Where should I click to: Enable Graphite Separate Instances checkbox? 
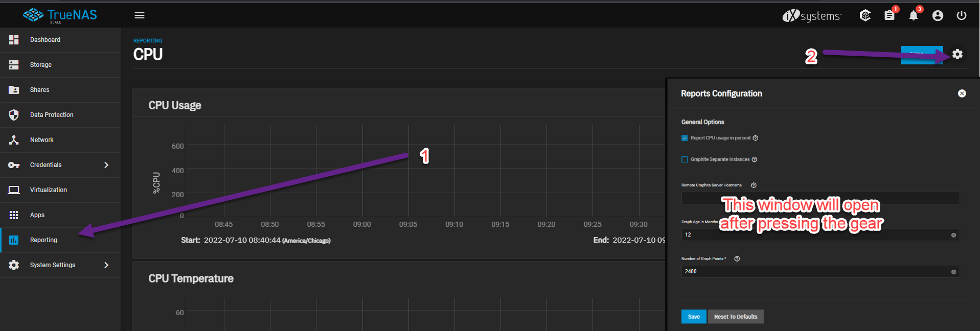[685, 159]
